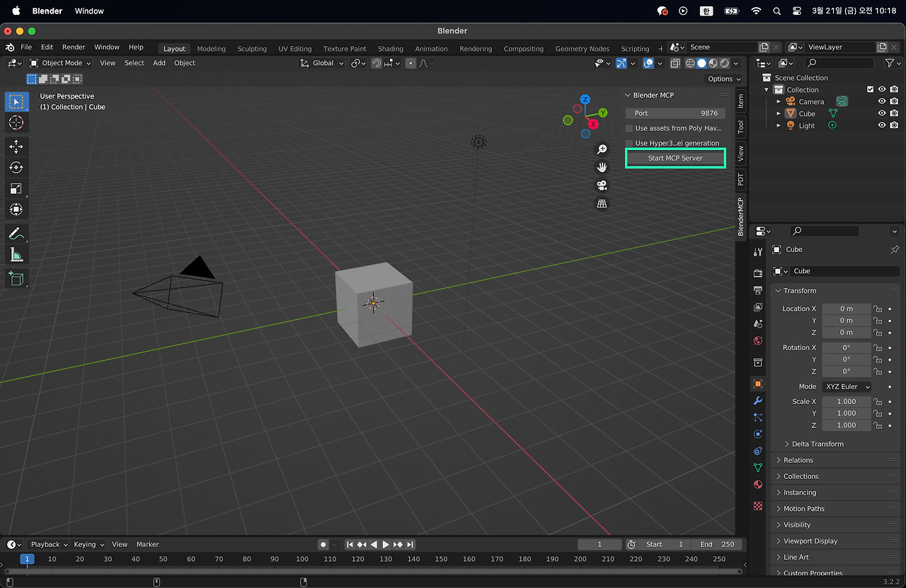This screenshot has height=588, width=906.
Task: Hide the Cube in the outliner
Action: click(x=882, y=113)
